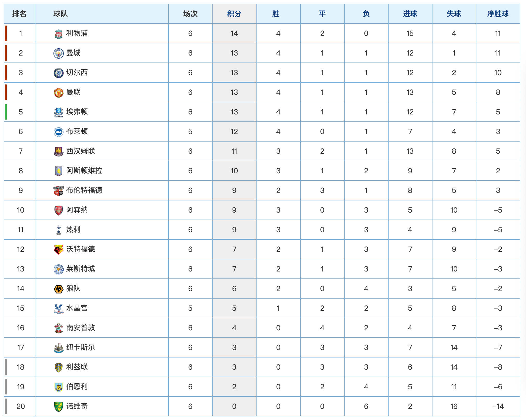Sort table by 积分 column header
Screen dimensions: 526x420
click(x=234, y=14)
